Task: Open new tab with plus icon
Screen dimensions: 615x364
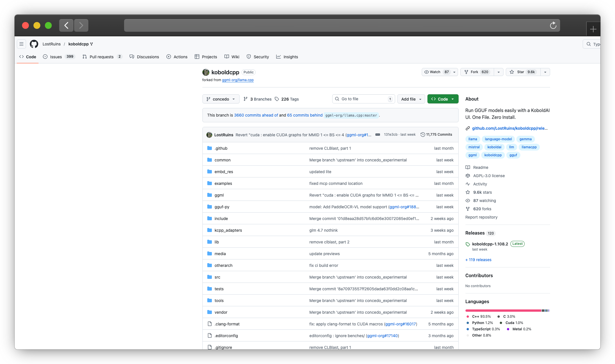Action: 593,29
